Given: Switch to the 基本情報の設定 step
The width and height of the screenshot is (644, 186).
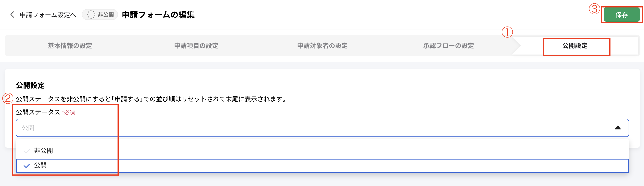Looking at the screenshot, I should (x=70, y=46).
